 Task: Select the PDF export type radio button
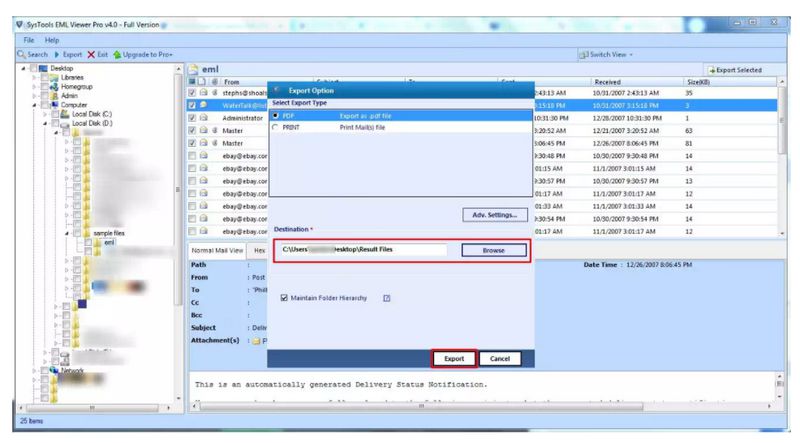point(276,115)
